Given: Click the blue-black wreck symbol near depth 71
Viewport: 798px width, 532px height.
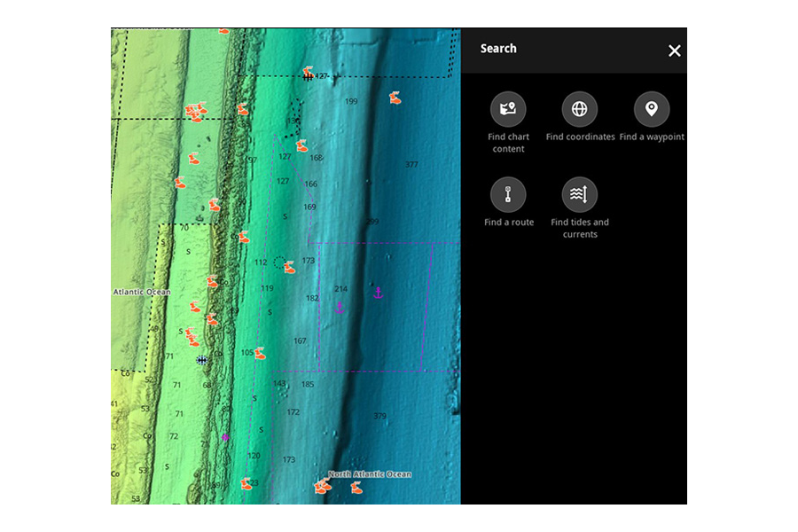Looking at the screenshot, I should (202, 360).
